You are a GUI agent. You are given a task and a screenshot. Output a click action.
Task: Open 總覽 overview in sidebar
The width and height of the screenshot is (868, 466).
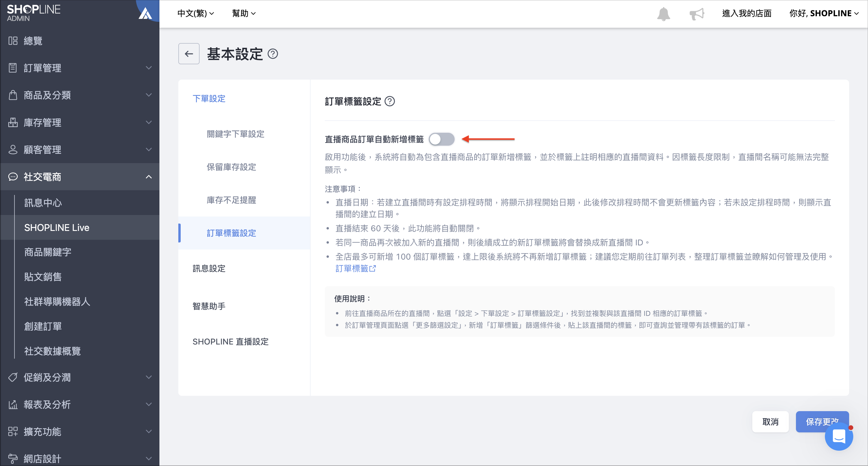pos(80,41)
